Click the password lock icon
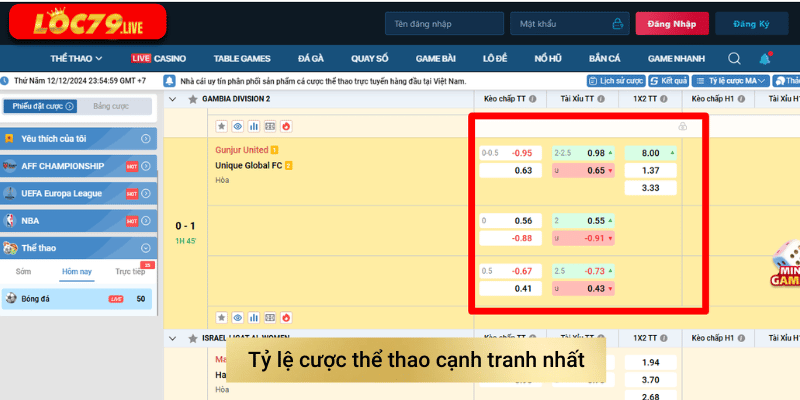This screenshot has width=800, height=400. [617, 23]
